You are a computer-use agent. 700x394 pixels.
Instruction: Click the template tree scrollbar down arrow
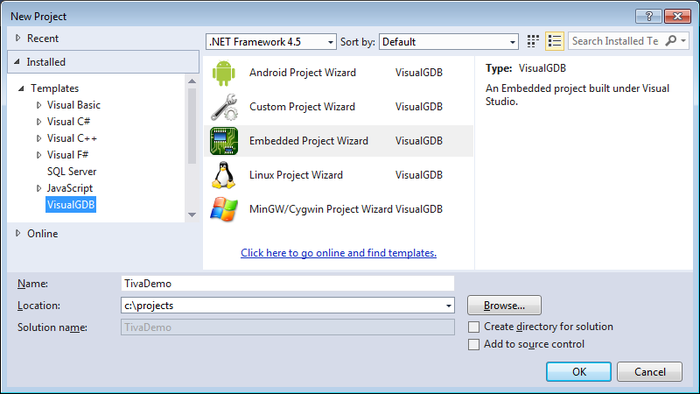coord(192,215)
